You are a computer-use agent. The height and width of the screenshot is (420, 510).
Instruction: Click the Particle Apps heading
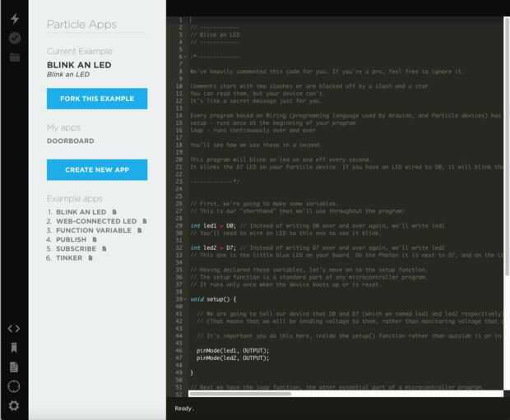82,25
